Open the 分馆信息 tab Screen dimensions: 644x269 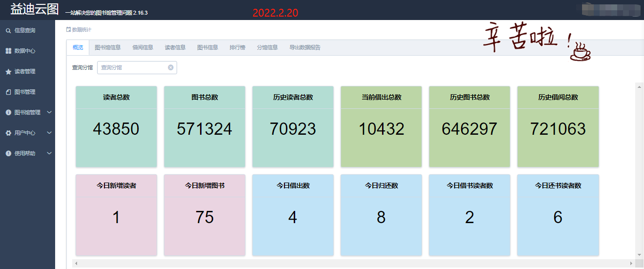click(x=267, y=47)
